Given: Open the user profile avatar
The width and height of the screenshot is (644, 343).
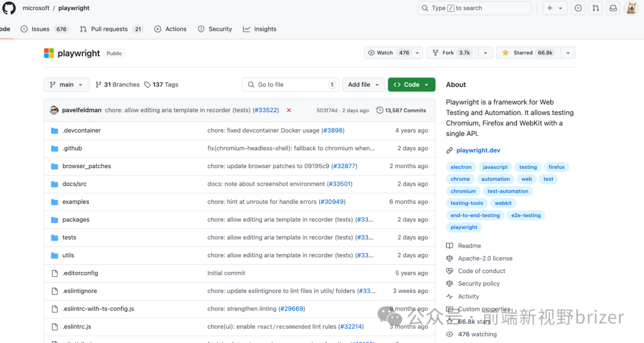Looking at the screenshot, I should [x=631, y=8].
